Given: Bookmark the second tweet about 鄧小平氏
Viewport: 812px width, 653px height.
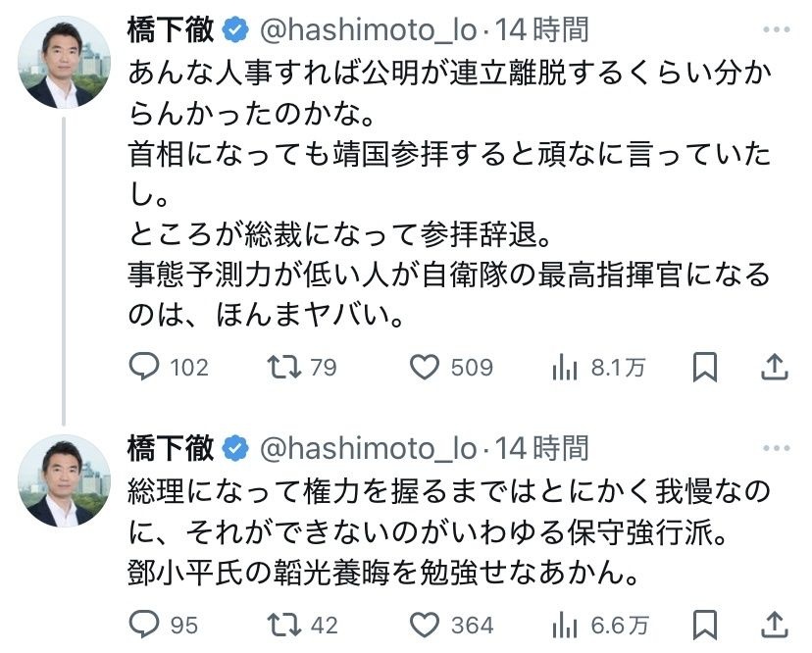Looking at the screenshot, I should coord(704,624).
